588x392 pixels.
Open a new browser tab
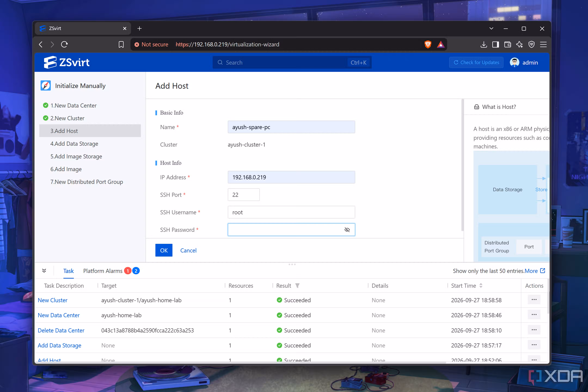[x=140, y=28]
